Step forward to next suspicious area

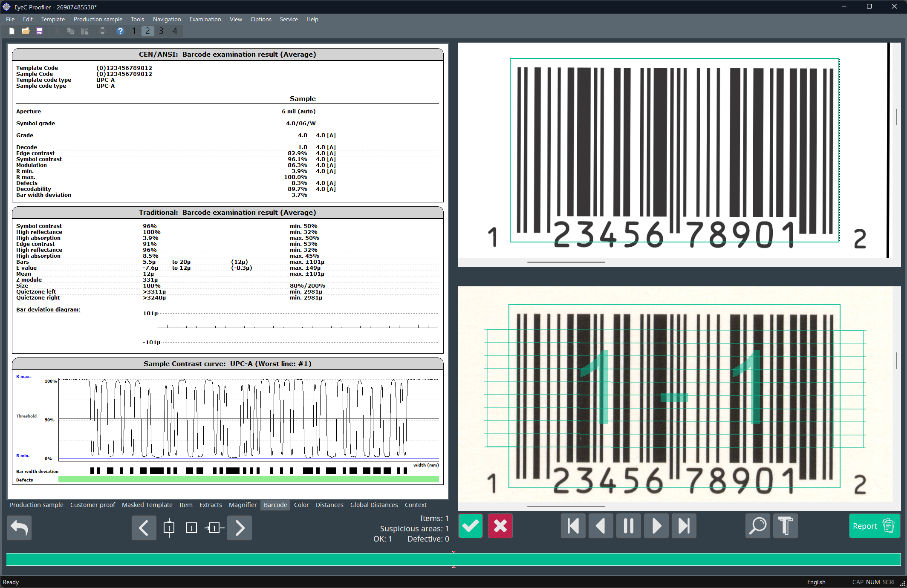656,526
